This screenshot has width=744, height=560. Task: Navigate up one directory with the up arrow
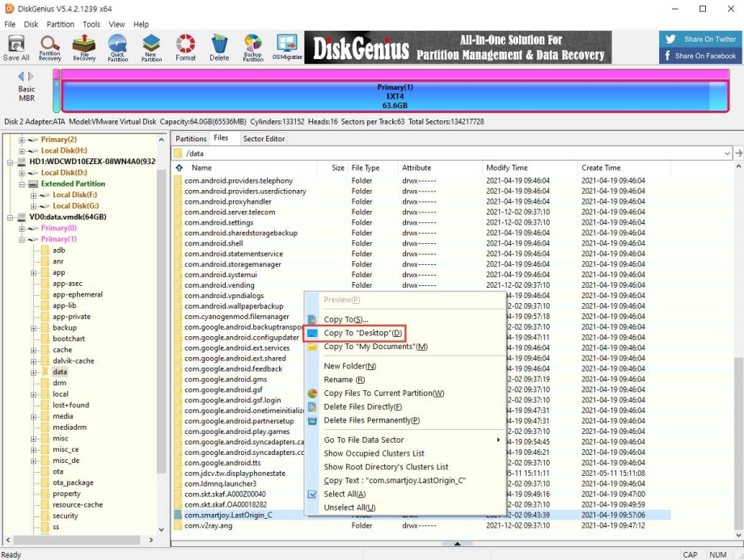click(x=180, y=167)
